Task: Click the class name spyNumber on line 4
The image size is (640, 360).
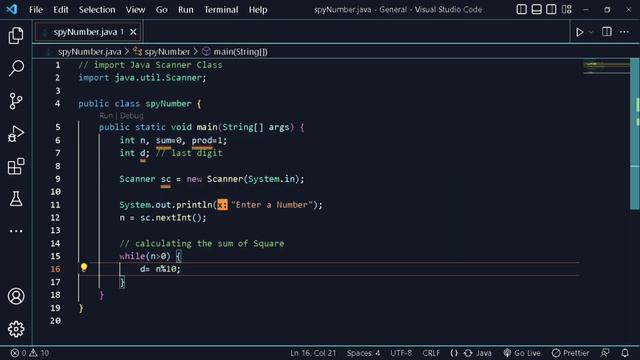Action: 168,104
